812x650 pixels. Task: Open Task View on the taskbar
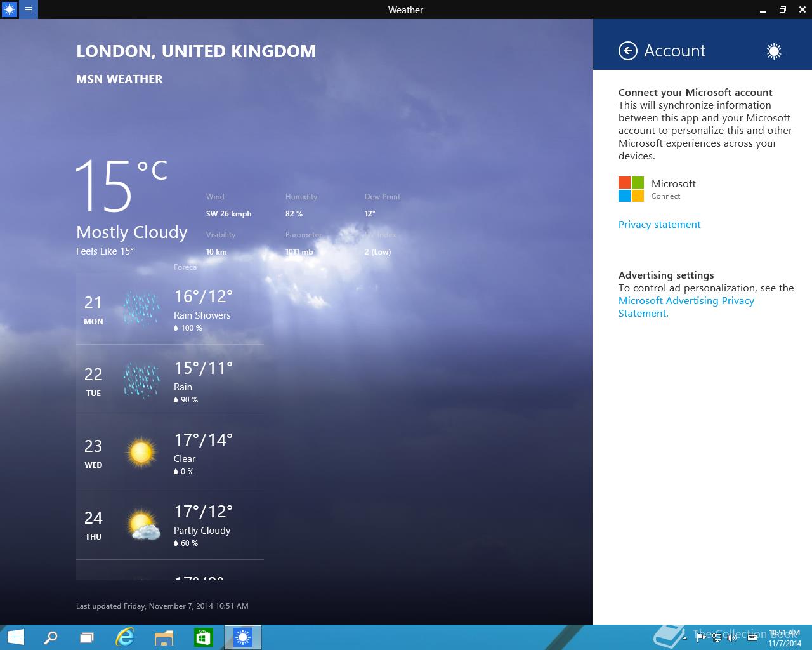88,637
